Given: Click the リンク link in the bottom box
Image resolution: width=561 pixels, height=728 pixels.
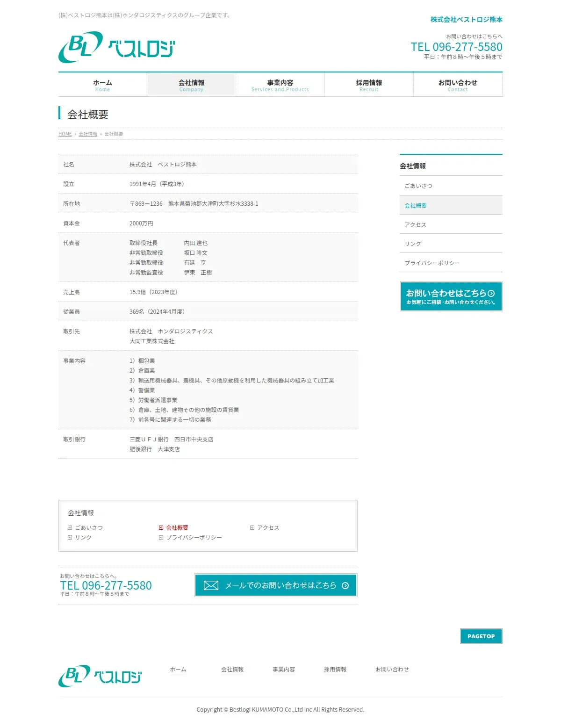Looking at the screenshot, I should pos(83,537).
